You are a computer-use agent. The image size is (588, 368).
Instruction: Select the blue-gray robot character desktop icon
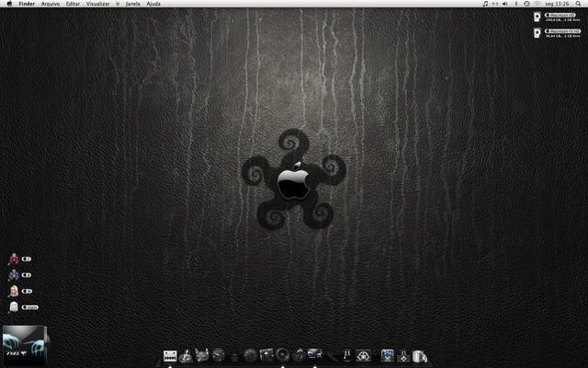[14, 275]
